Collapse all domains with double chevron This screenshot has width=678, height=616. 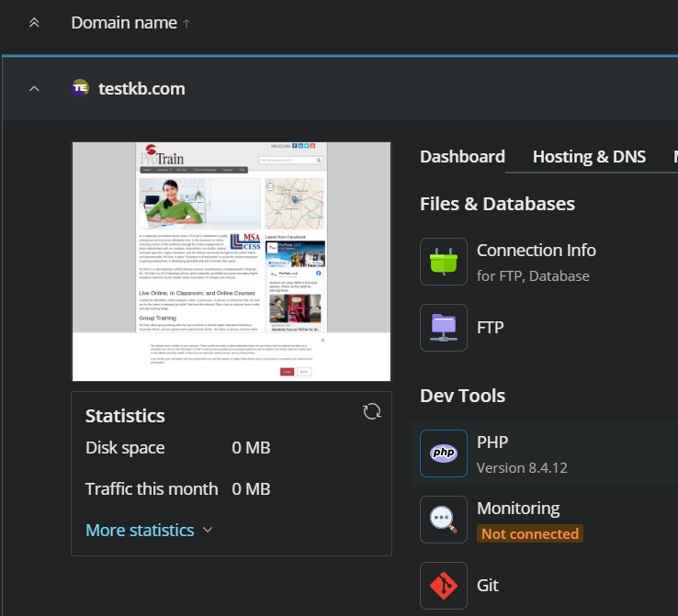pyautogui.click(x=34, y=23)
